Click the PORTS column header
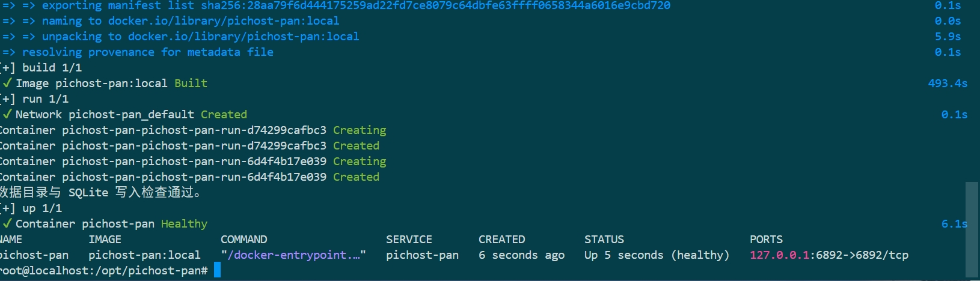The height and width of the screenshot is (281, 980). coord(766,239)
